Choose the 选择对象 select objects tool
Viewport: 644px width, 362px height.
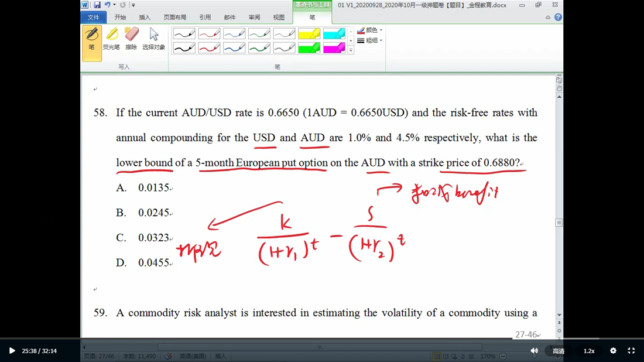(x=153, y=39)
